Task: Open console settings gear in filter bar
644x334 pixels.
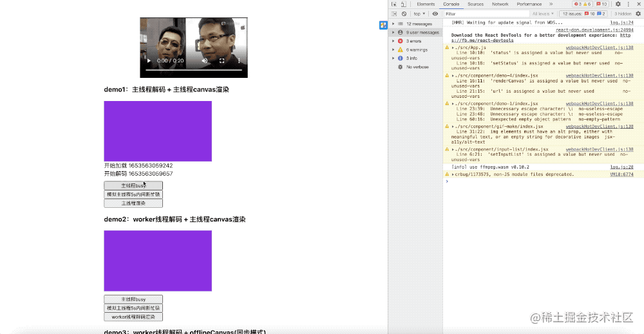Action: coord(638,14)
